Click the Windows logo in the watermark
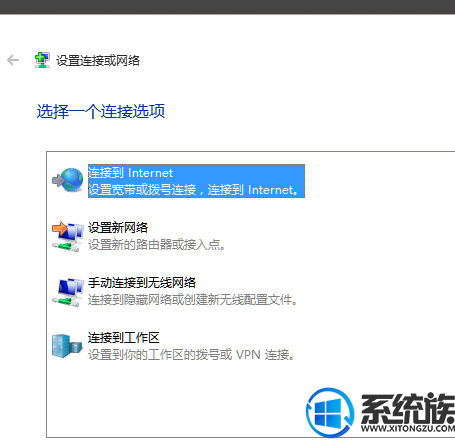This screenshot has width=455, height=441. 330,412
